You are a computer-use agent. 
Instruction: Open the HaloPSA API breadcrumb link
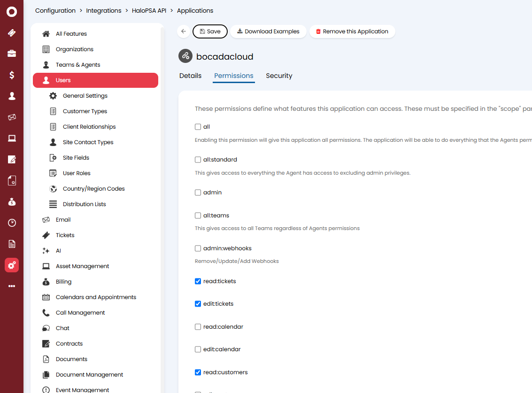point(149,10)
